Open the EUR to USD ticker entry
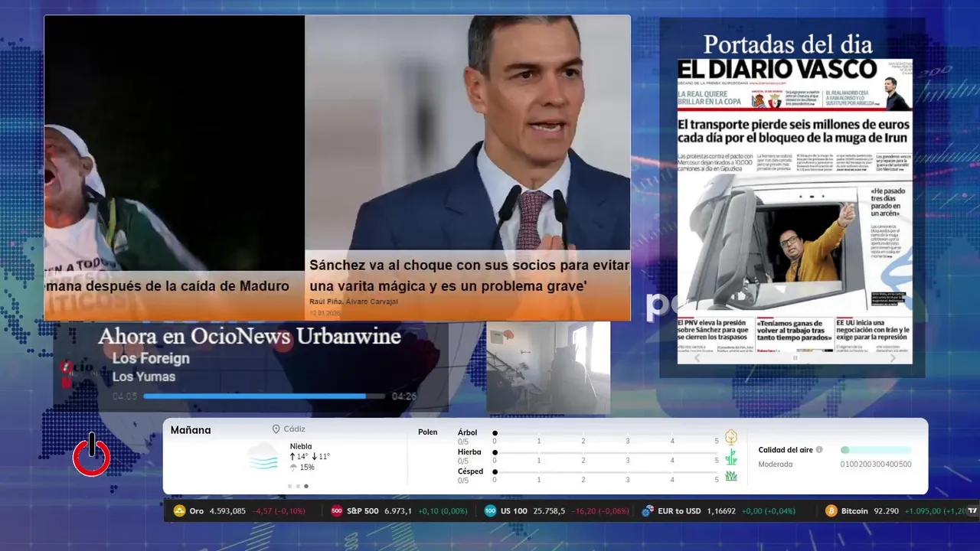Screen dimensions: 980x551 [x=719, y=510]
